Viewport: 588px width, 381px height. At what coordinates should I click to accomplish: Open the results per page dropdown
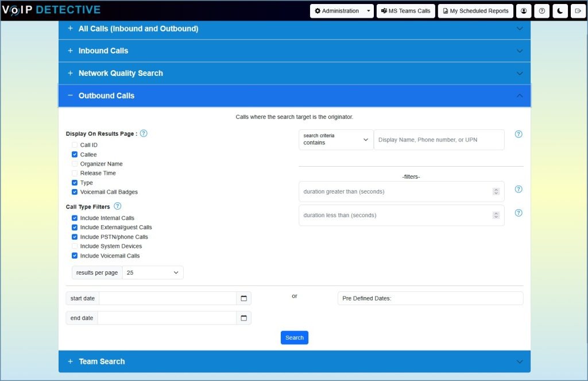152,272
